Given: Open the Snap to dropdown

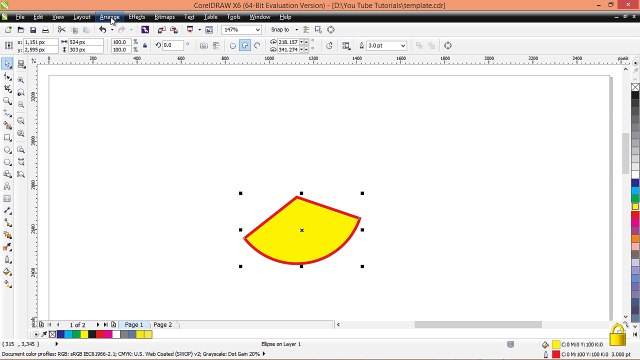Looking at the screenshot, I should click(296, 30).
